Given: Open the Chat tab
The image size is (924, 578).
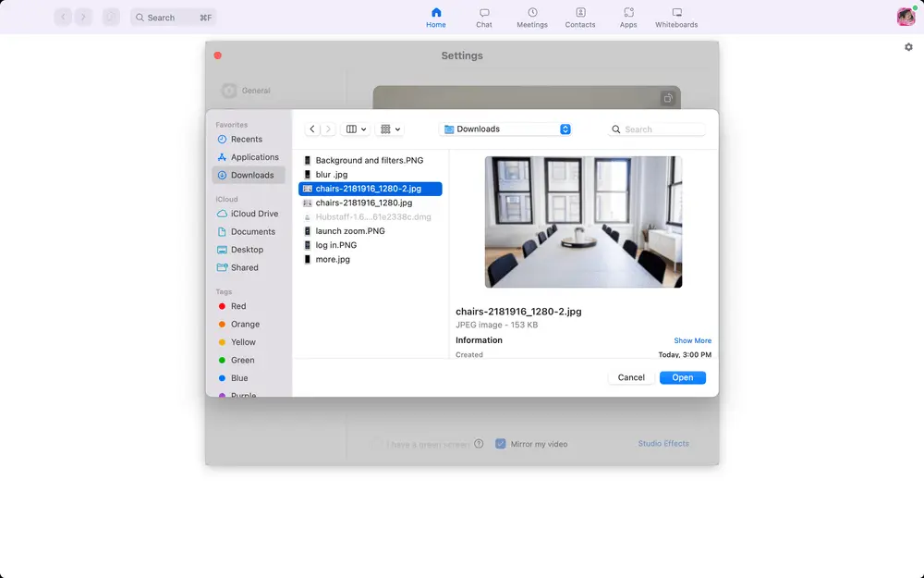Looking at the screenshot, I should coord(484,17).
